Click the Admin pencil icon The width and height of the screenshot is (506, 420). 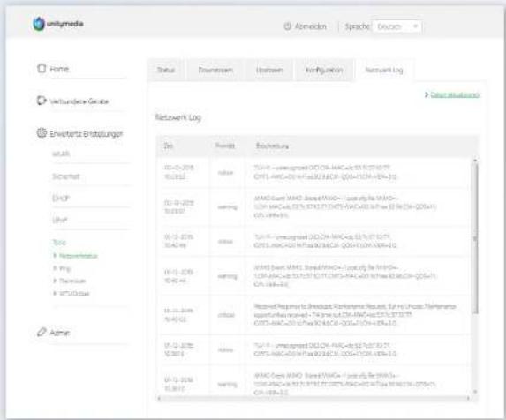(x=42, y=332)
